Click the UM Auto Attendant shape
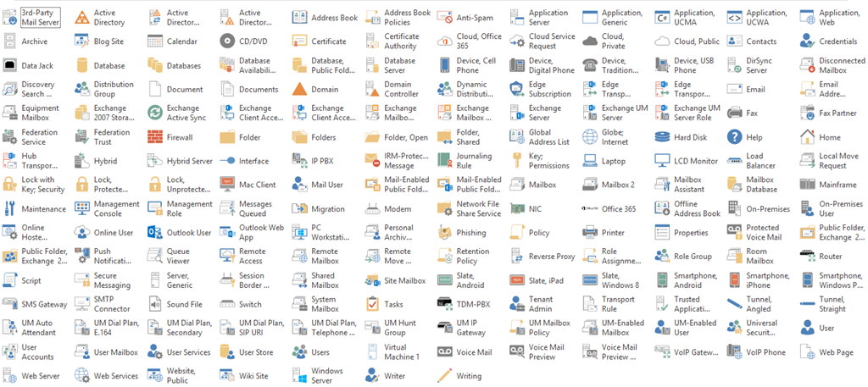 click(x=10, y=328)
